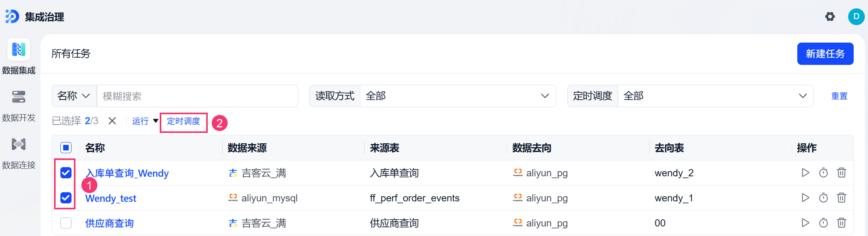Click the 重置 link

pyautogui.click(x=839, y=96)
